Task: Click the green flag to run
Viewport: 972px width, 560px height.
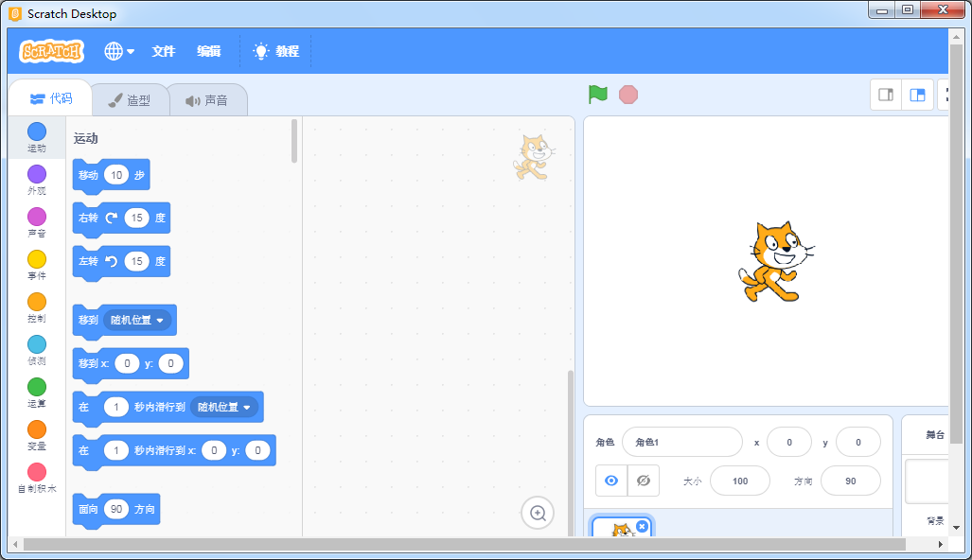Action: click(597, 95)
